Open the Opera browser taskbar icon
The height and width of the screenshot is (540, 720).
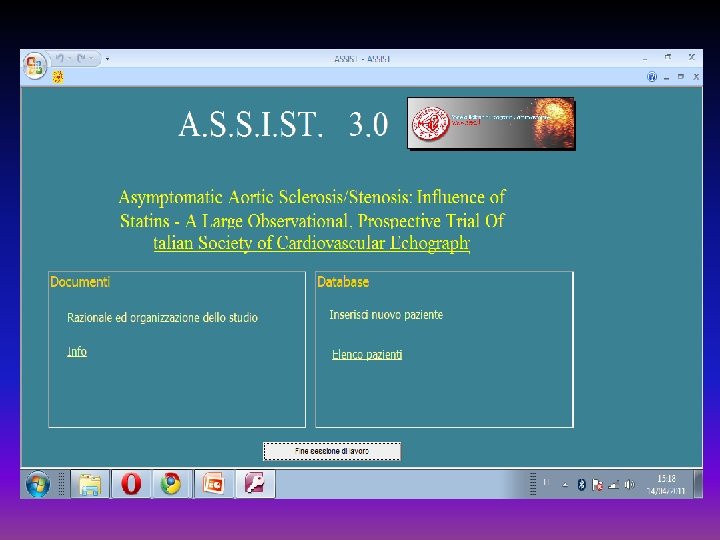[x=131, y=484]
